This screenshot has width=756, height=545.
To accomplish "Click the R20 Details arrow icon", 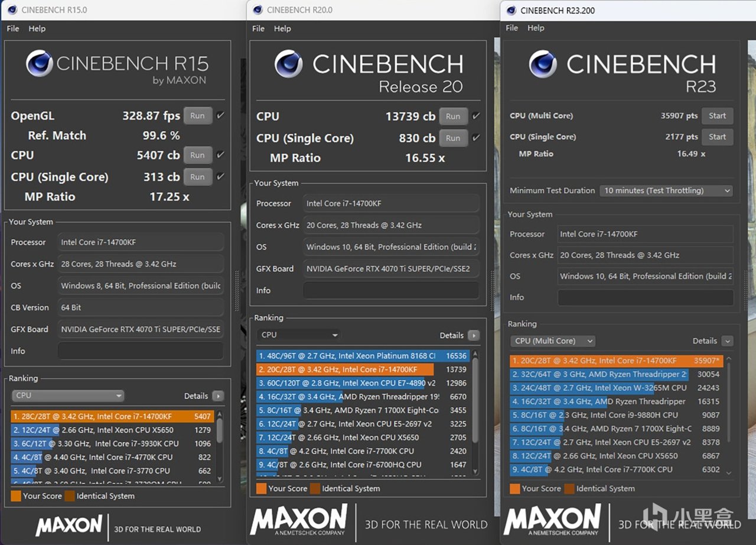I will tap(474, 335).
